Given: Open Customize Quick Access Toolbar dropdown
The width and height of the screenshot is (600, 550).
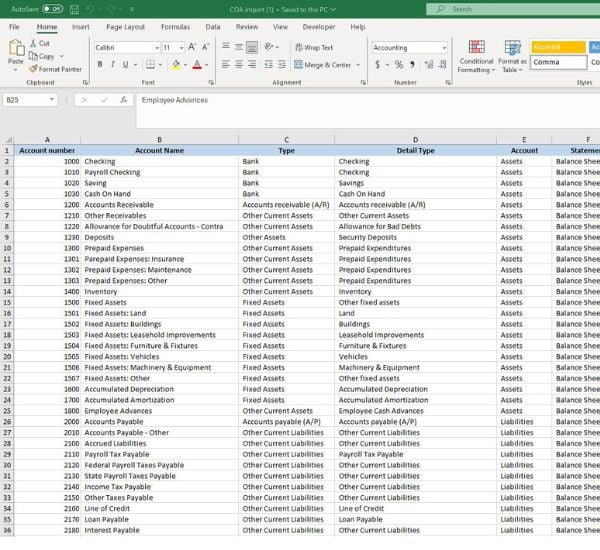Looking at the screenshot, I should click(132, 9).
